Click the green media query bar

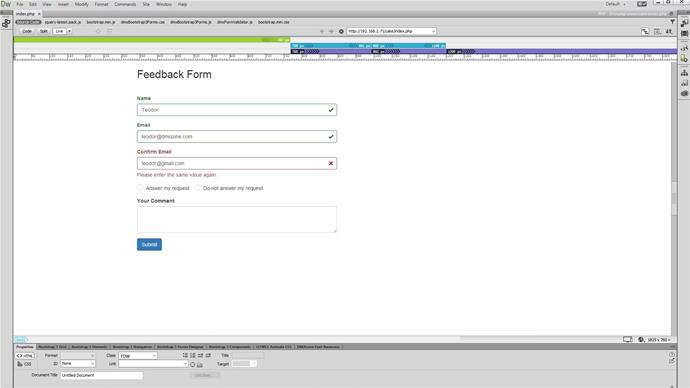coord(152,40)
